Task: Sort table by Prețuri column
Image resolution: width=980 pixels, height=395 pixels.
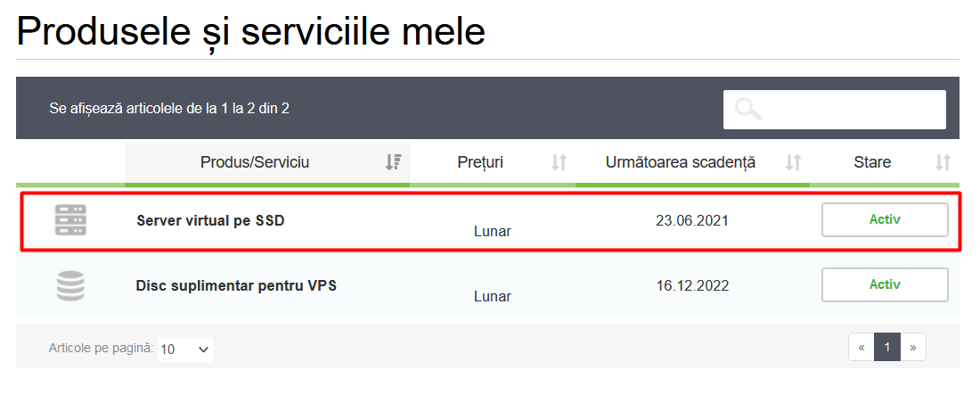Action: (480, 162)
